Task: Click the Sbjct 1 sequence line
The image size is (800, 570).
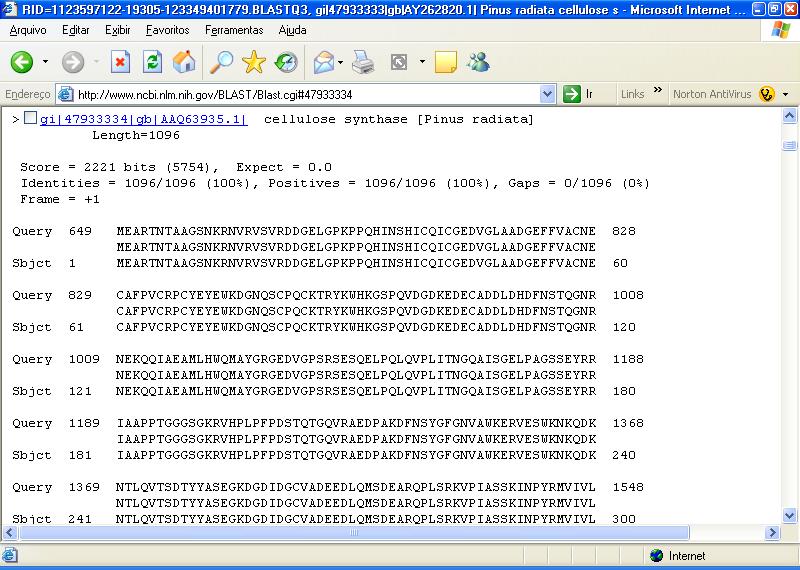Action: (320, 263)
